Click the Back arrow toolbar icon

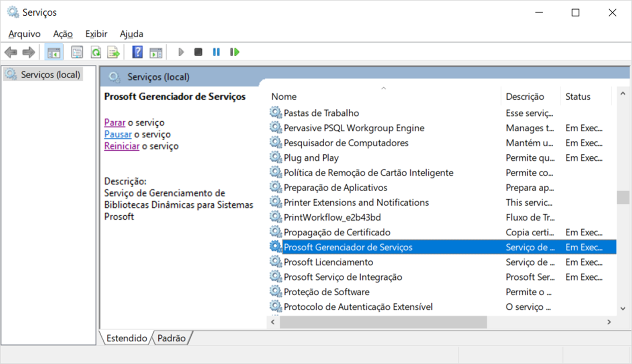11,52
